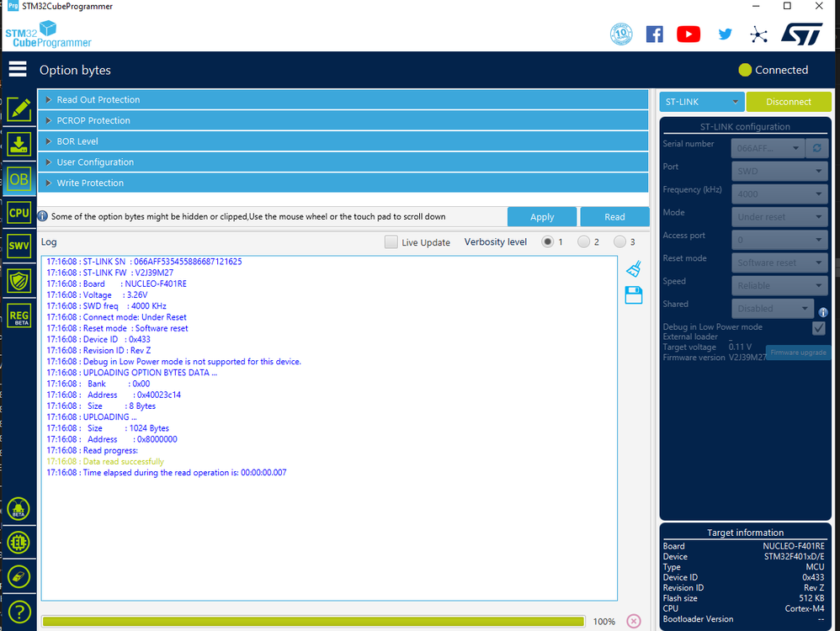Click the Option bytes page title
This screenshot has height=631, width=840.
(75, 70)
